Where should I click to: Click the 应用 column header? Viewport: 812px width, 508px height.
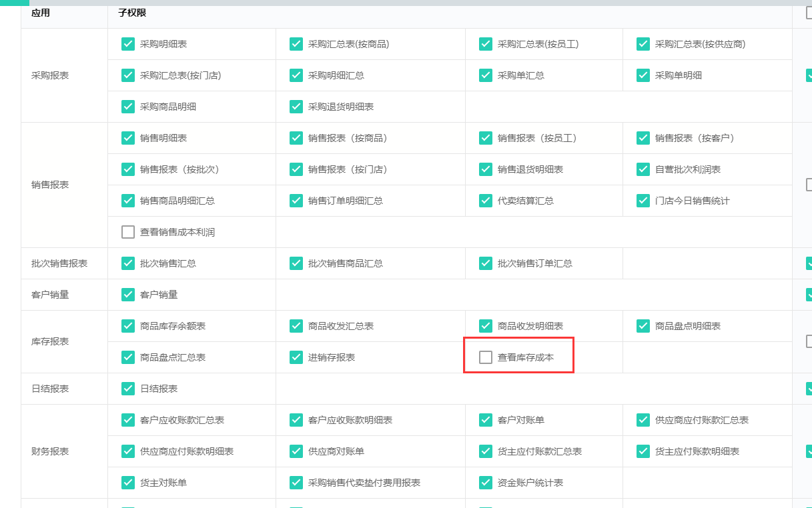pyautogui.click(x=41, y=13)
